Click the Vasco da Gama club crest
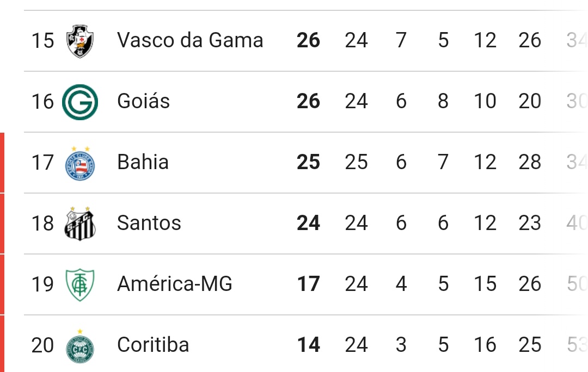This screenshot has height=372, width=588. tap(80, 41)
